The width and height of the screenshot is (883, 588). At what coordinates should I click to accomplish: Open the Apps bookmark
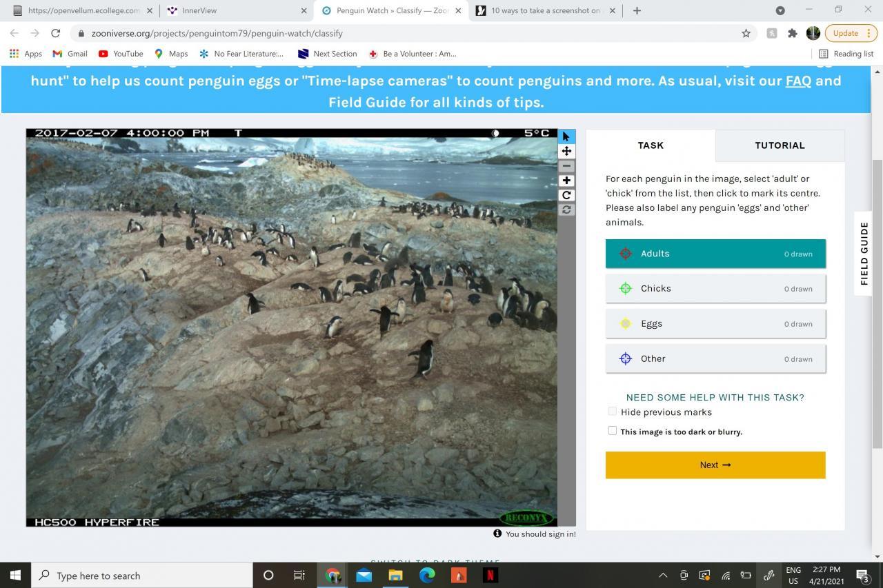point(26,54)
